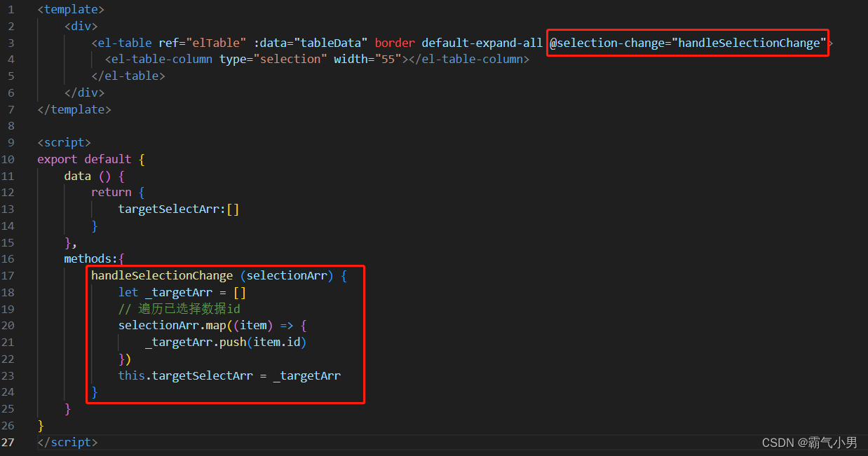This screenshot has width=868, height=456.
Task: Click the methods: declaration on line 16
Action: coord(90,258)
